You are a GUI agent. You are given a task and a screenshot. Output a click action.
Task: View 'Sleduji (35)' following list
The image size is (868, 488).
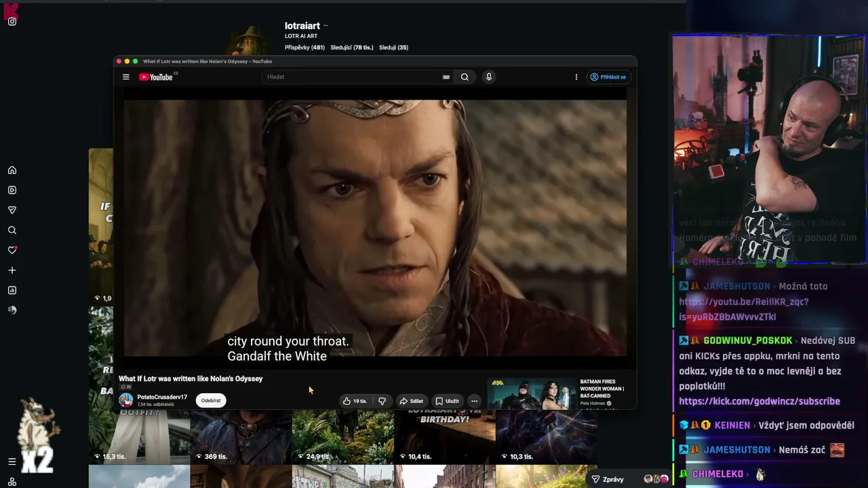click(393, 47)
